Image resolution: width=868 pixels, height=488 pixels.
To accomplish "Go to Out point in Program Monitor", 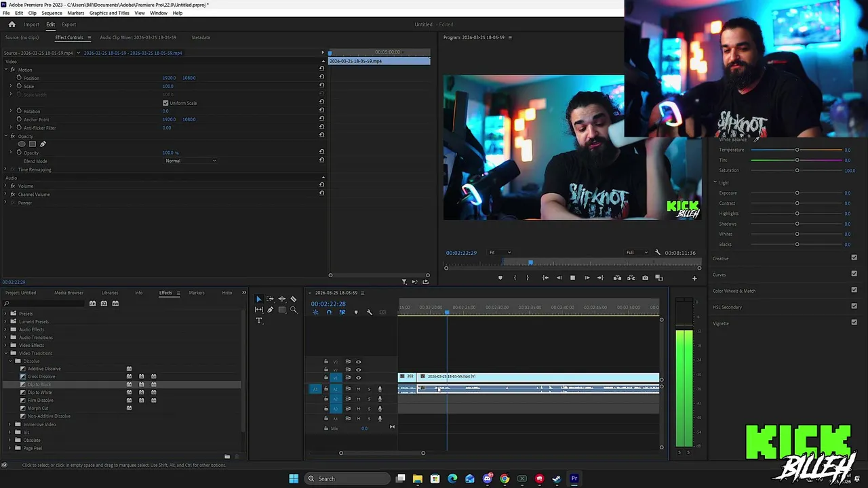I will [x=600, y=278].
